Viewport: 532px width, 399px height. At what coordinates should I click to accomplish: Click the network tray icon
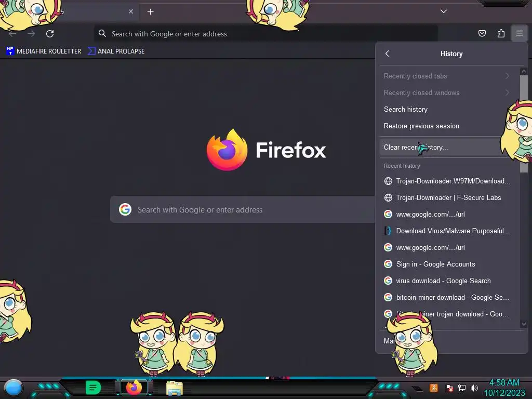(462, 388)
